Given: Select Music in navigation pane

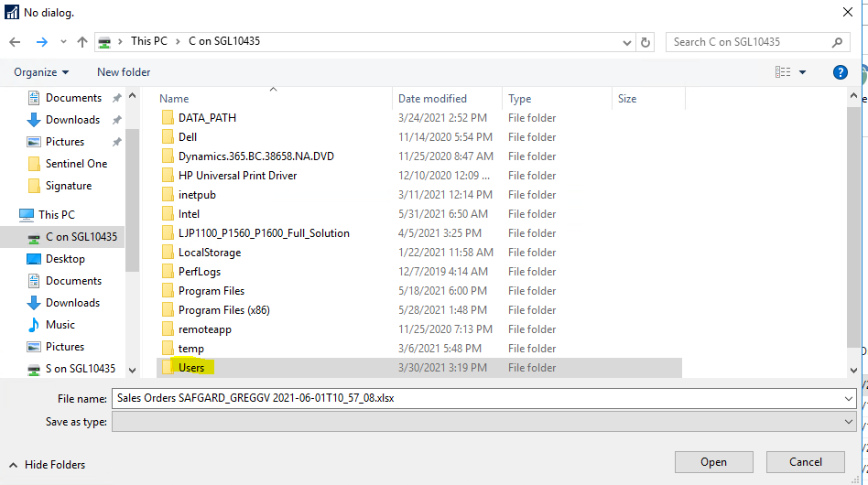Looking at the screenshot, I should (60, 325).
